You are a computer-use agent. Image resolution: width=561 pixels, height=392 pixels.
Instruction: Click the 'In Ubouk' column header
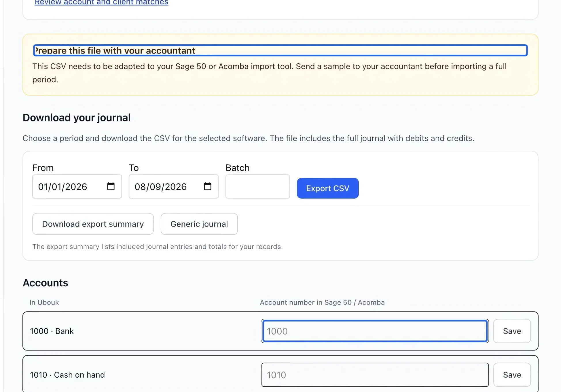[44, 302]
